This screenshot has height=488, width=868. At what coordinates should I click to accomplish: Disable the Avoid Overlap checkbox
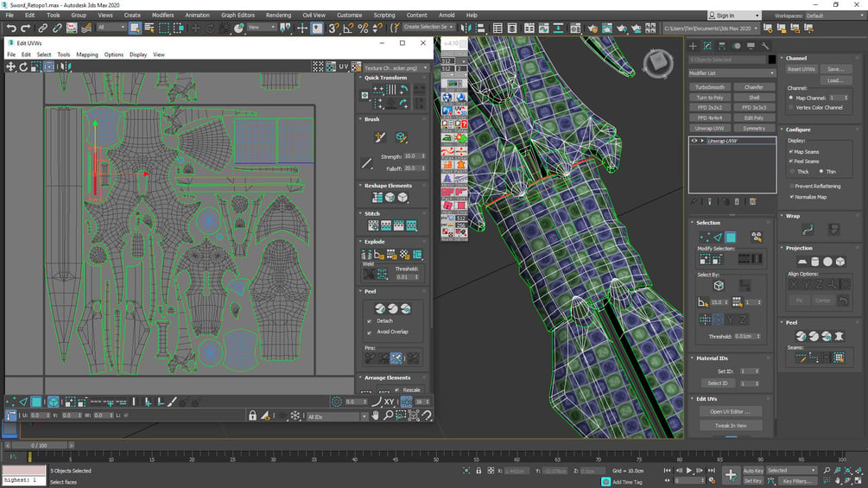pos(370,332)
